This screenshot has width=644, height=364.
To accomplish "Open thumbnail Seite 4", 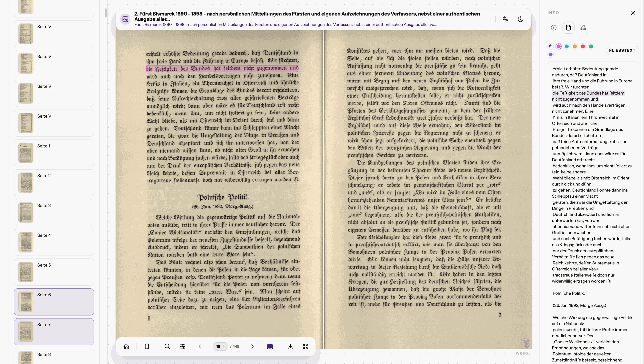I will 54,242.
